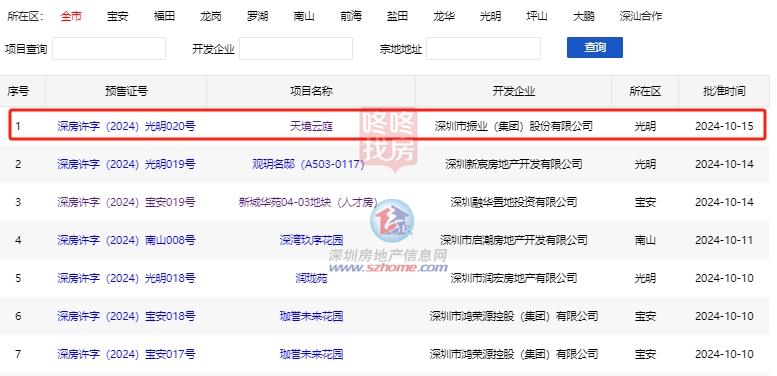
Task: Select the approval date 2024-10-15
Action: (724, 126)
